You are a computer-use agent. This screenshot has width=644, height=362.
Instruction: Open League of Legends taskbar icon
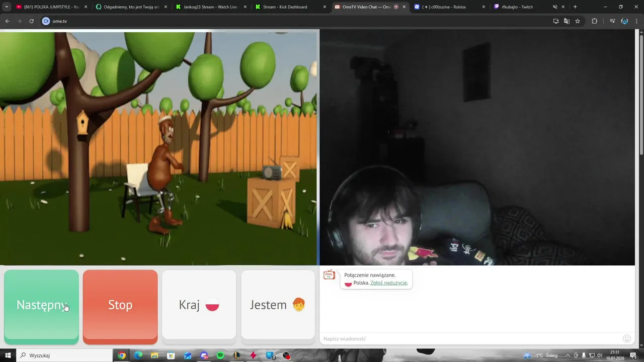(237, 355)
